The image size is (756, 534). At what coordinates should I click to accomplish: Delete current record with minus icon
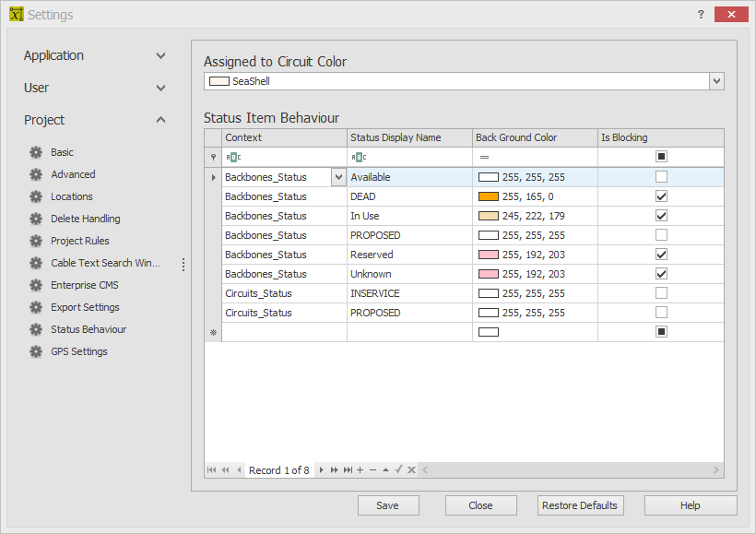coord(372,469)
